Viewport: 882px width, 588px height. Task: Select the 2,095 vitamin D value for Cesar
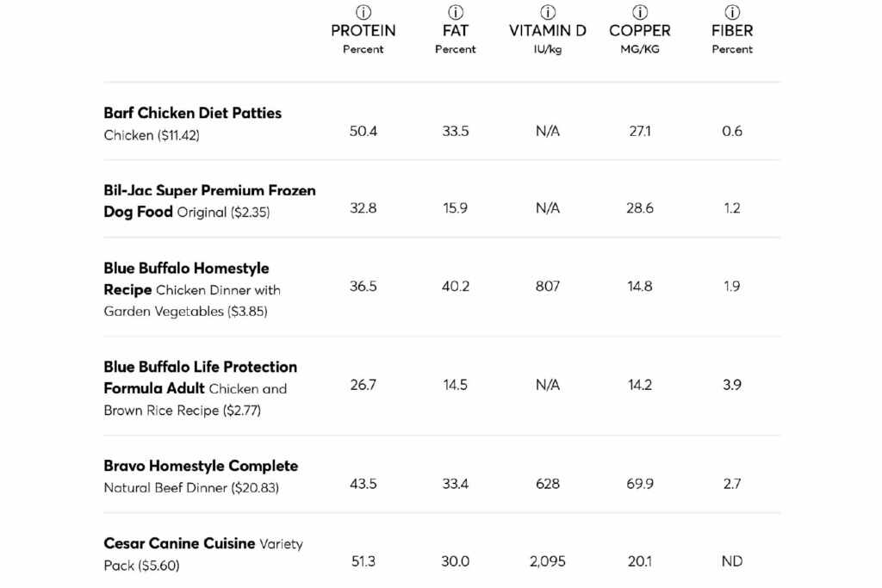tap(548, 561)
